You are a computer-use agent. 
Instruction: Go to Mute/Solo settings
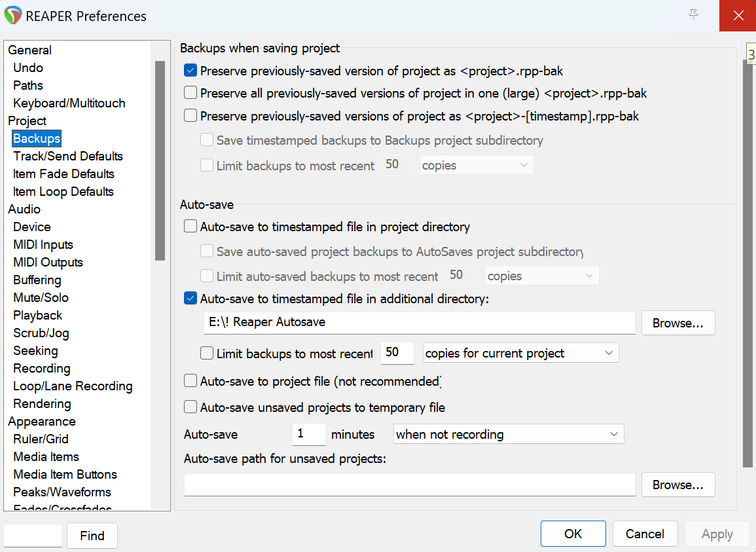tap(41, 298)
